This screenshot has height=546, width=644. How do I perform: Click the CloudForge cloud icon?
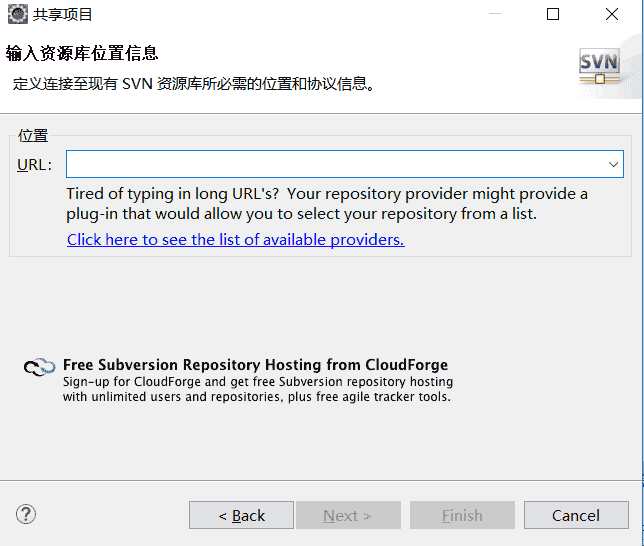coord(39,368)
